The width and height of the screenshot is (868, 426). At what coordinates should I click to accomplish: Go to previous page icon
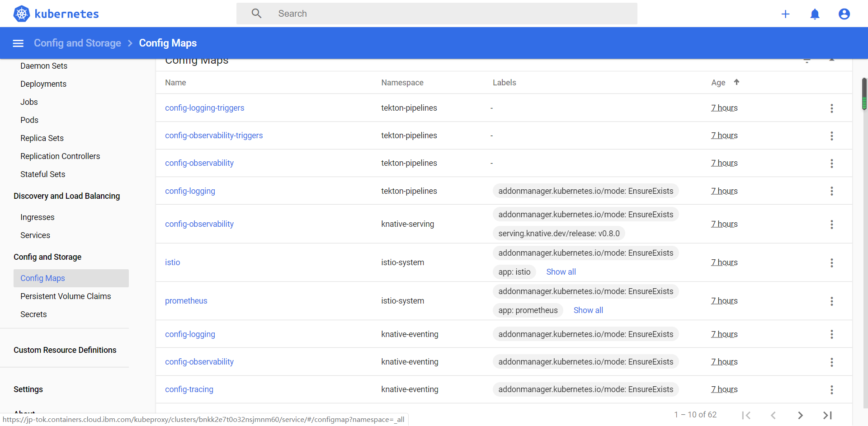(x=773, y=415)
